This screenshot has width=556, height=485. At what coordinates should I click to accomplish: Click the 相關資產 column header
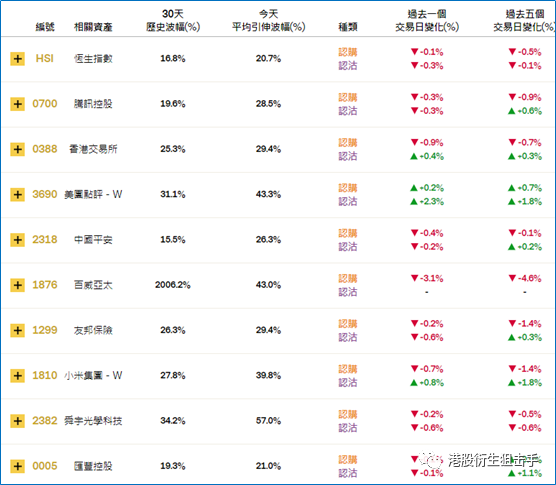pos(93,27)
